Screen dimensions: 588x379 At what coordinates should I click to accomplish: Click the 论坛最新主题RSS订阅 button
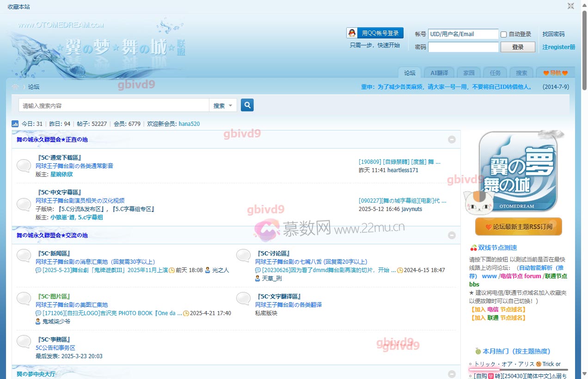tap(518, 227)
